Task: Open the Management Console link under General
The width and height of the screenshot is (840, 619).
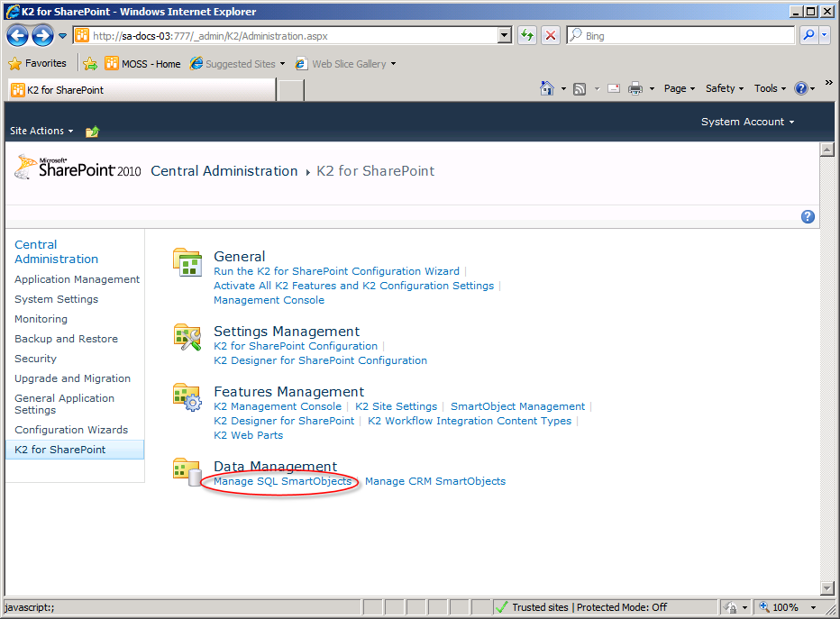Action: click(x=269, y=300)
